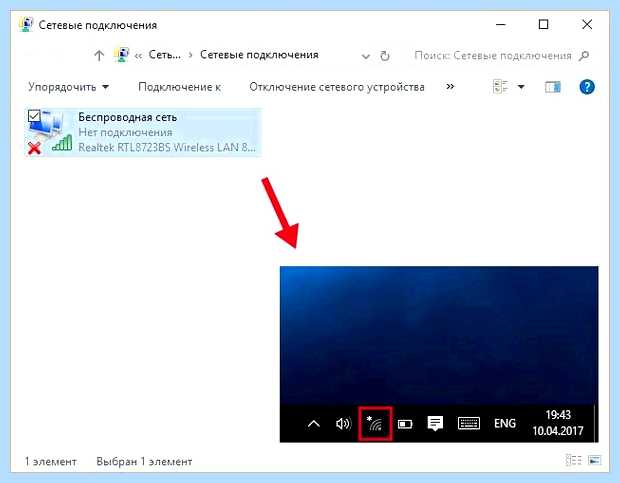Click the Up arrow navigation button
The width and height of the screenshot is (620, 483).
point(99,55)
